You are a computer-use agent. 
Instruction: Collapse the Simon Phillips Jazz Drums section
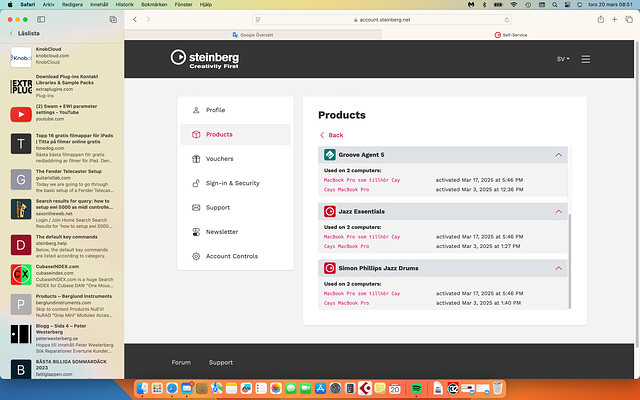pos(558,268)
